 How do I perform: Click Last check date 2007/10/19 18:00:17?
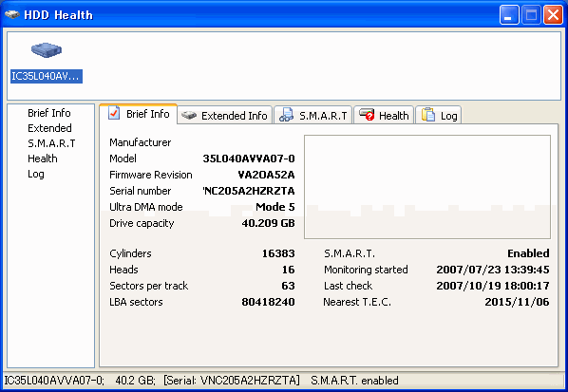coord(493,286)
